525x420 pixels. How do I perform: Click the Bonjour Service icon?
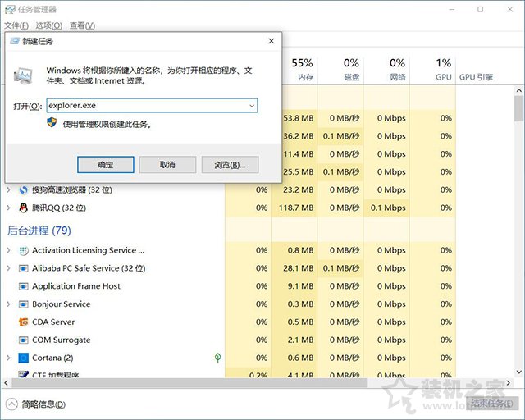pos(24,304)
